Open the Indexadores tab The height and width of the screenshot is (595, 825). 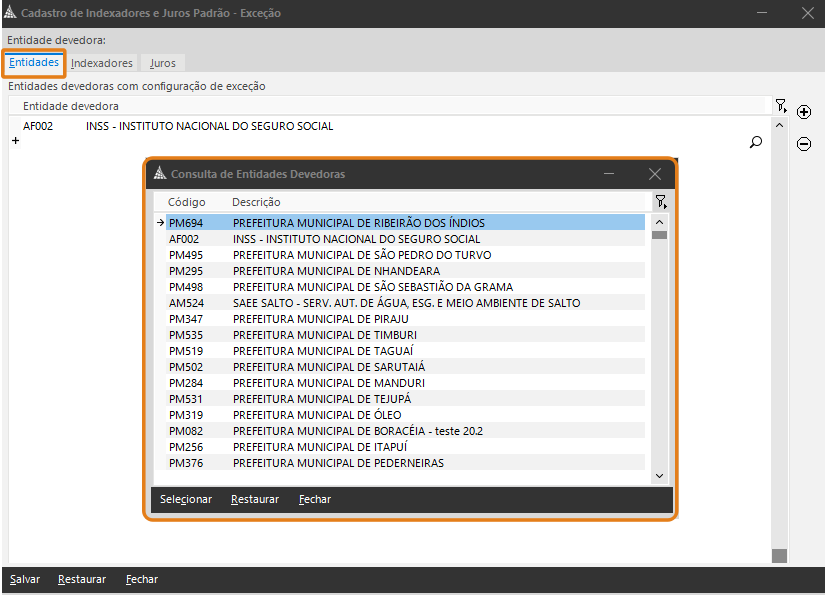[102, 63]
